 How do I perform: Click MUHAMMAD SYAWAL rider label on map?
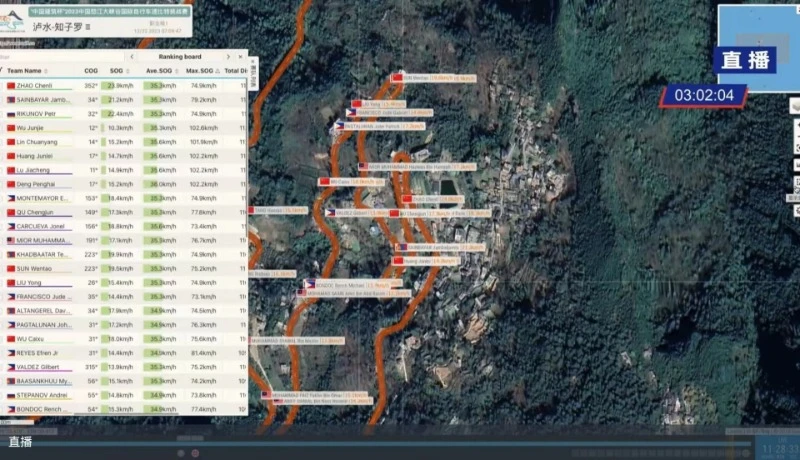297,340
